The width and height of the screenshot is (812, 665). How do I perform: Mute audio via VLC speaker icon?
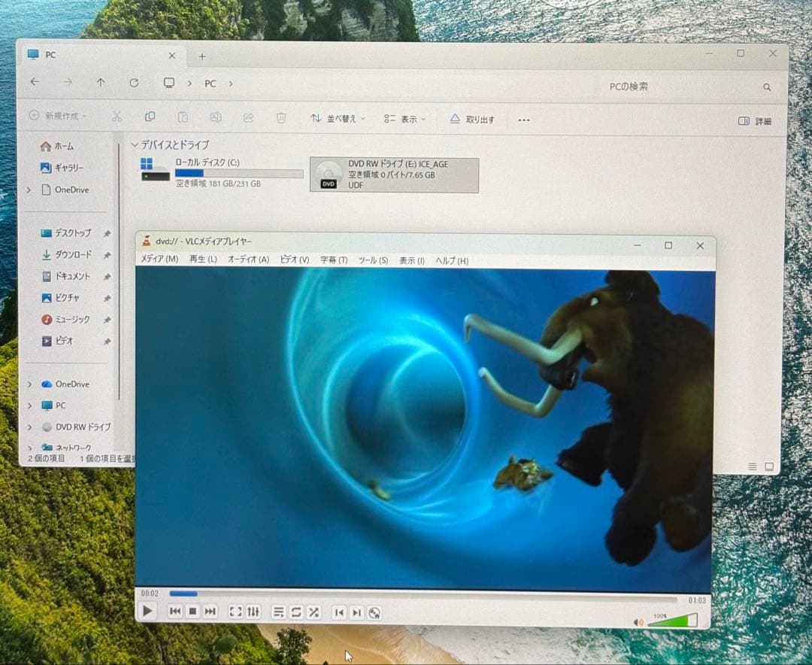[638, 622]
